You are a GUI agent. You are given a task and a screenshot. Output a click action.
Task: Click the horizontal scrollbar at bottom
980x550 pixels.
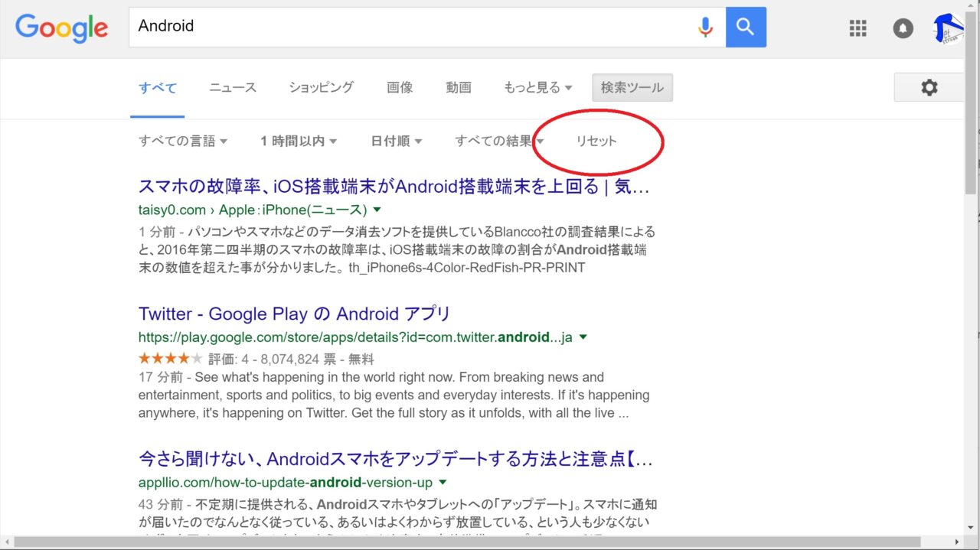point(475,542)
